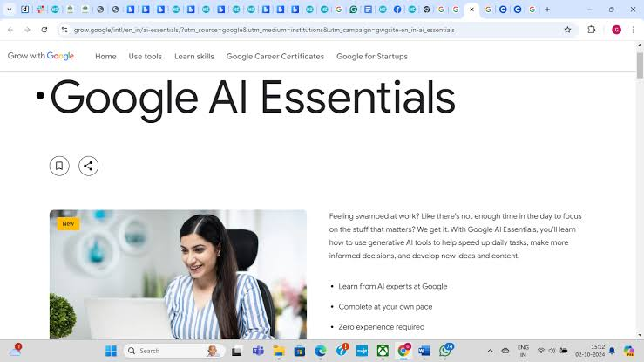The image size is (644, 362).
Task: Expand the system tray hidden icons chevron
Action: tap(490, 351)
